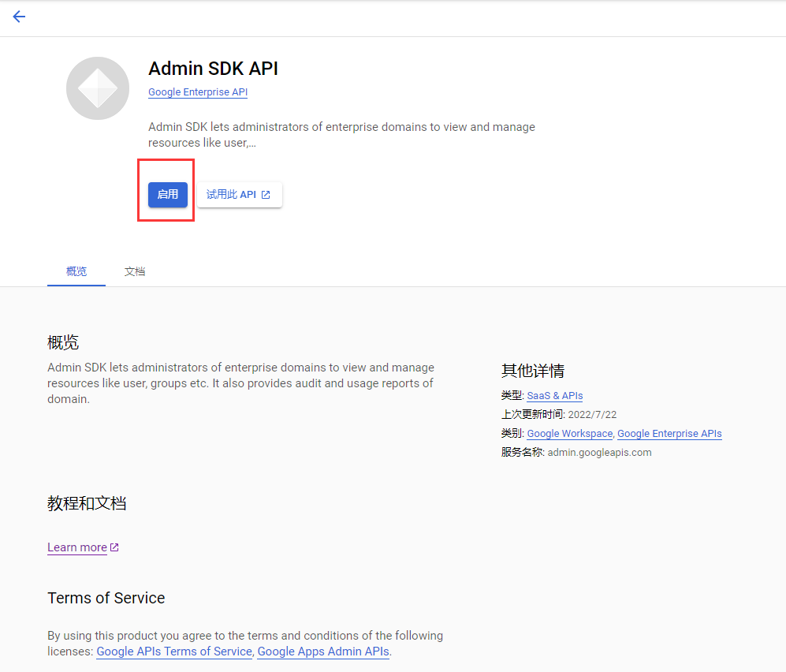The height and width of the screenshot is (672, 786).
Task: Open the Google Enterprise API link
Action: click(x=197, y=92)
